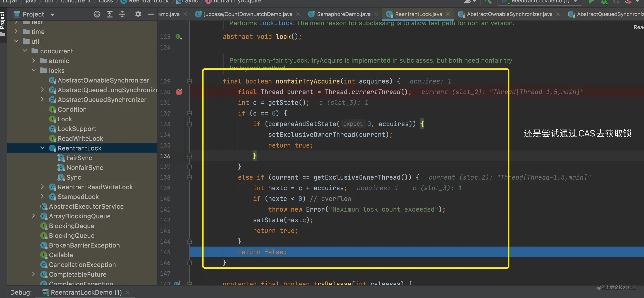Screen dimensions: 644x298
Task: Click the expand all icon in Project panel
Action: 110,14
